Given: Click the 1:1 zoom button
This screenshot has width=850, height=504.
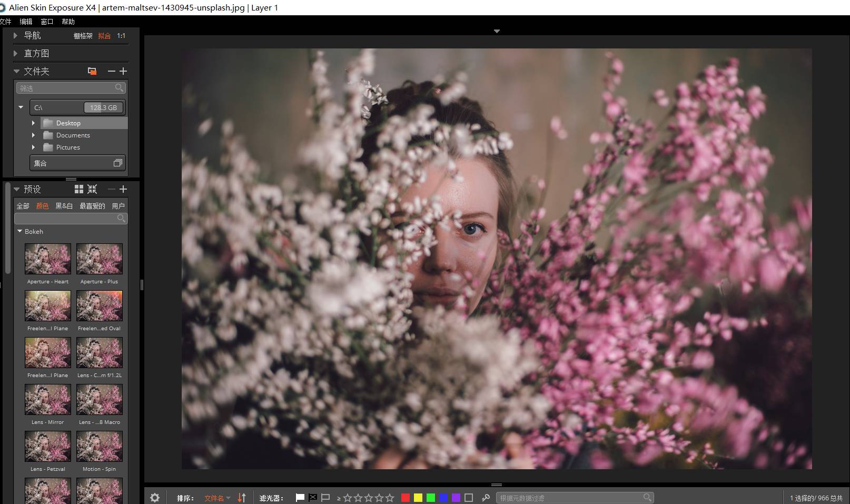Looking at the screenshot, I should pyautogui.click(x=121, y=36).
